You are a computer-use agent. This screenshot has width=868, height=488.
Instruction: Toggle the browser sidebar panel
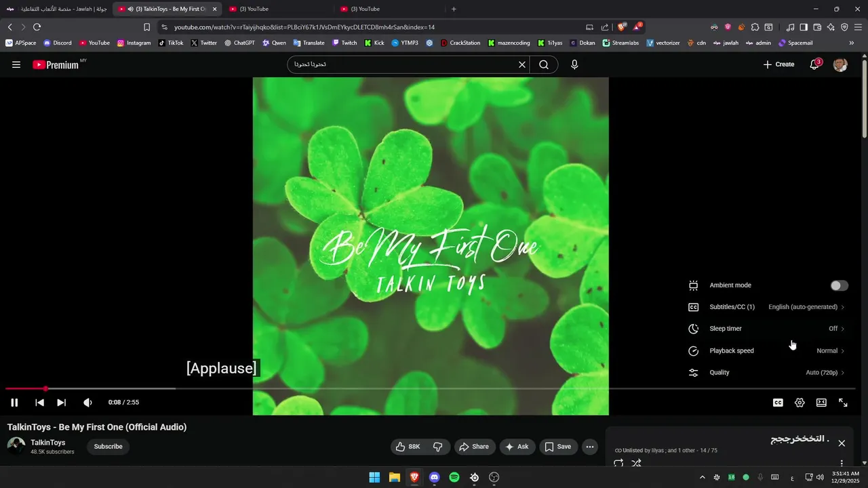coord(804,27)
